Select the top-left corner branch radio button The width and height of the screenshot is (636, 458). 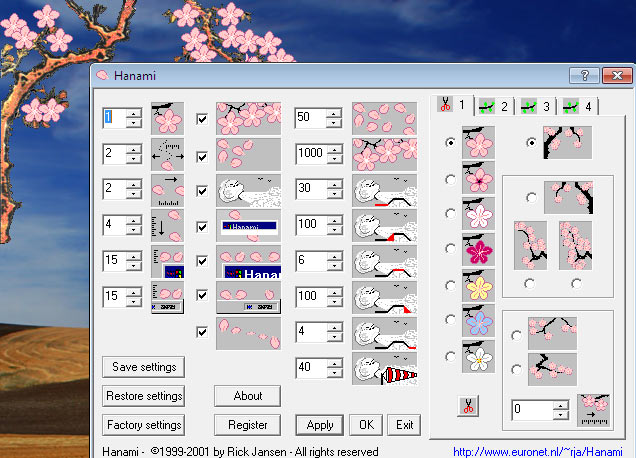click(531, 142)
